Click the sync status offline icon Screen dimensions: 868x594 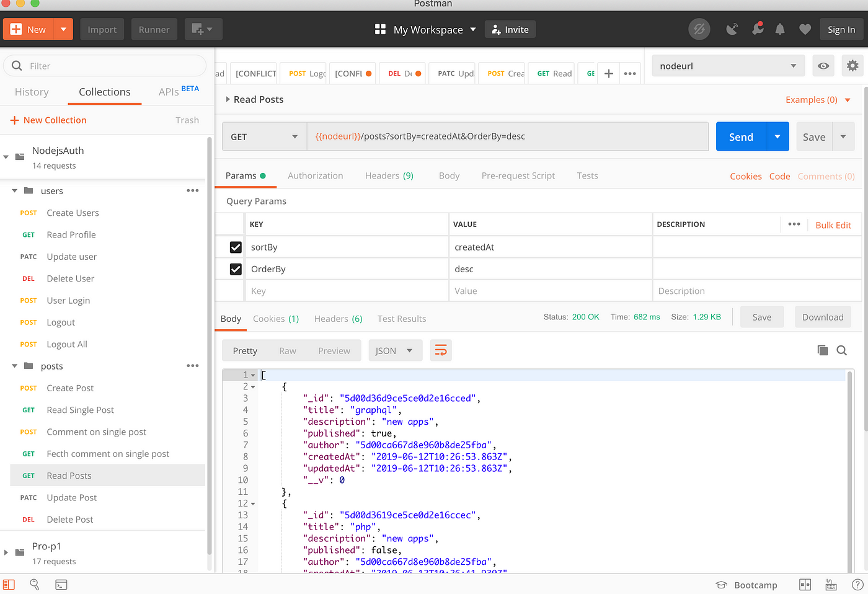pyautogui.click(x=699, y=29)
